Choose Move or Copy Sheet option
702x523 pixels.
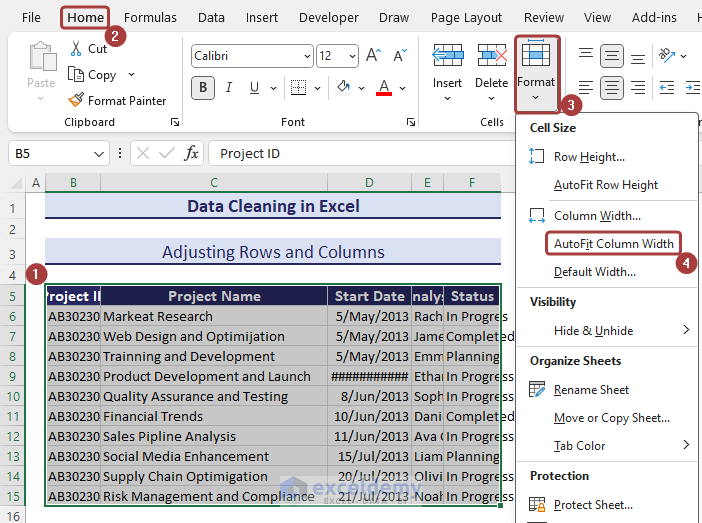(x=612, y=418)
